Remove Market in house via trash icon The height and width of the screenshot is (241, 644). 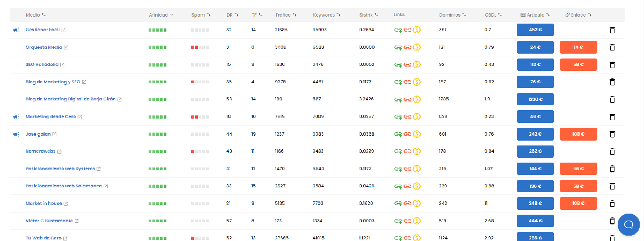click(612, 203)
